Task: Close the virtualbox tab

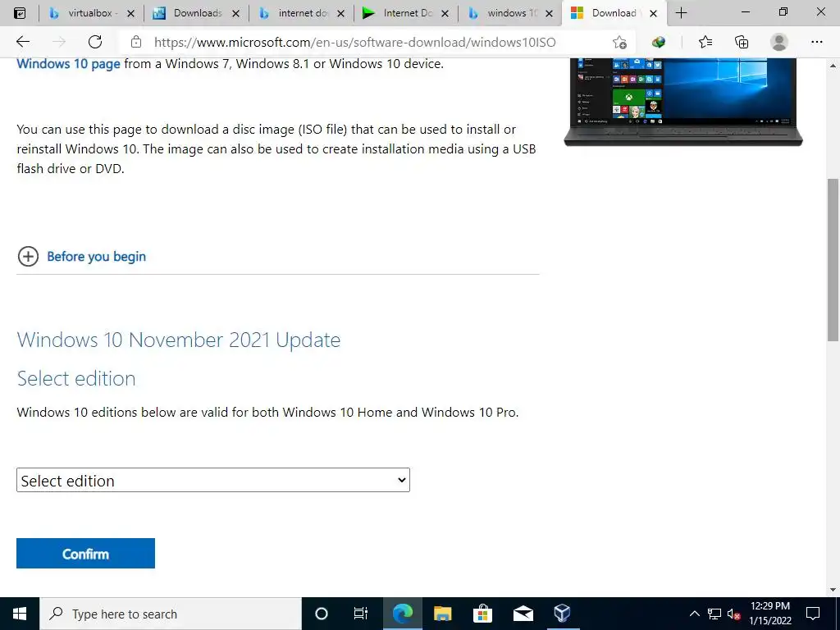Action: [130, 14]
